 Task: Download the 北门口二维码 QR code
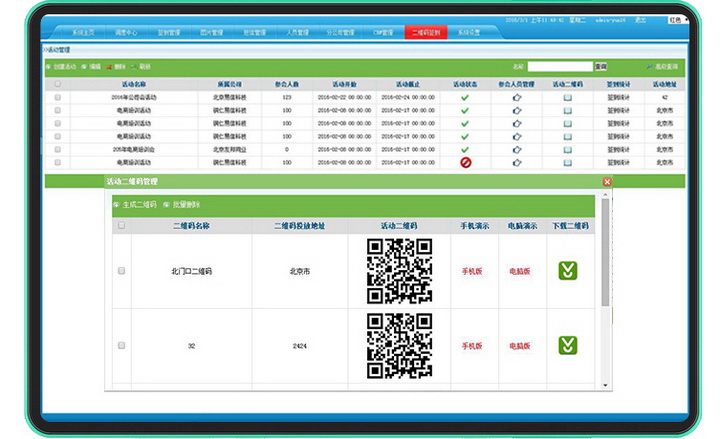(568, 270)
